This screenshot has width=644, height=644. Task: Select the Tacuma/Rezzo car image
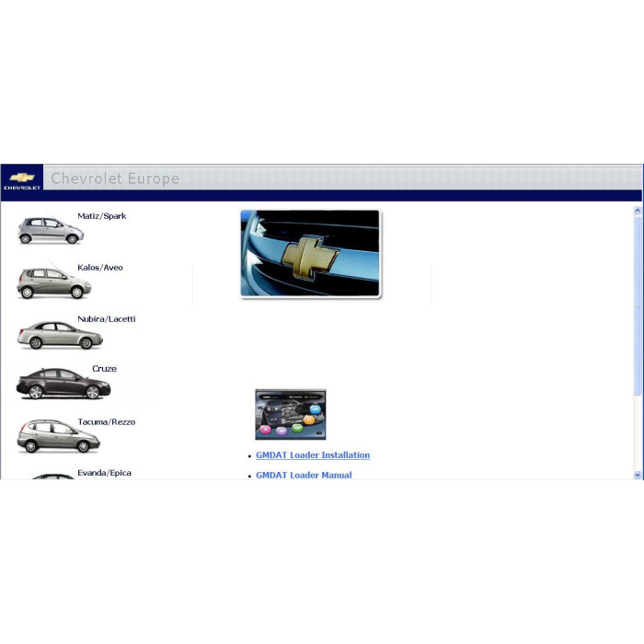point(58,436)
